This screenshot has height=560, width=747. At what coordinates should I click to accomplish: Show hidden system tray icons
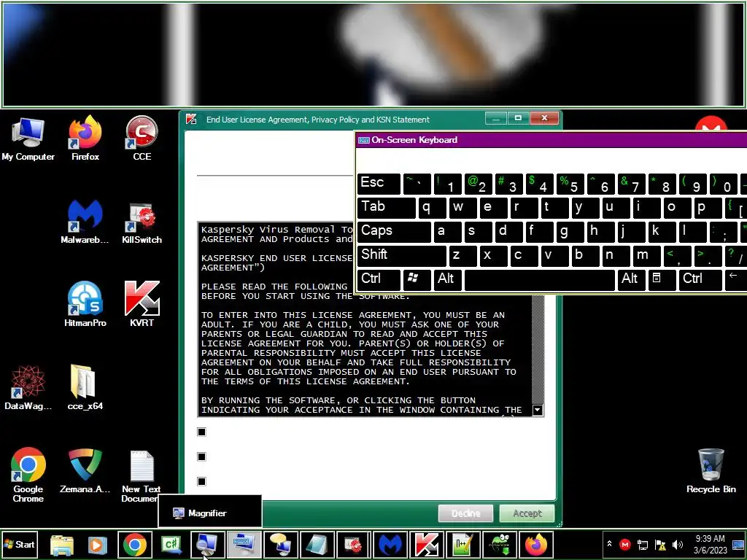click(x=609, y=544)
